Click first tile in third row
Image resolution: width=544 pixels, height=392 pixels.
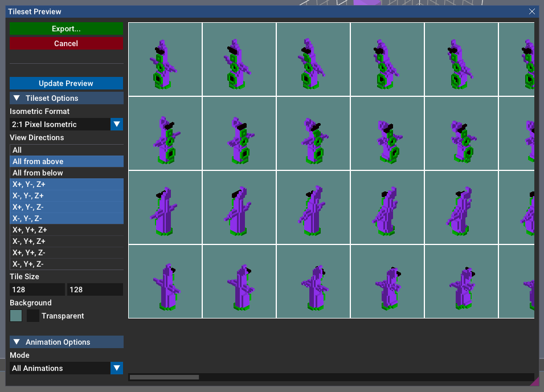pyautogui.click(x=165, y=207)
